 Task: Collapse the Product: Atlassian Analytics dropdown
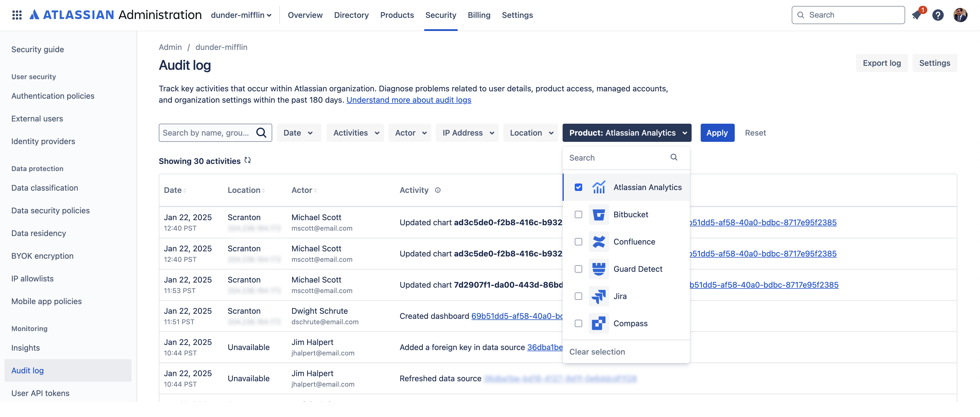(627, 133)
